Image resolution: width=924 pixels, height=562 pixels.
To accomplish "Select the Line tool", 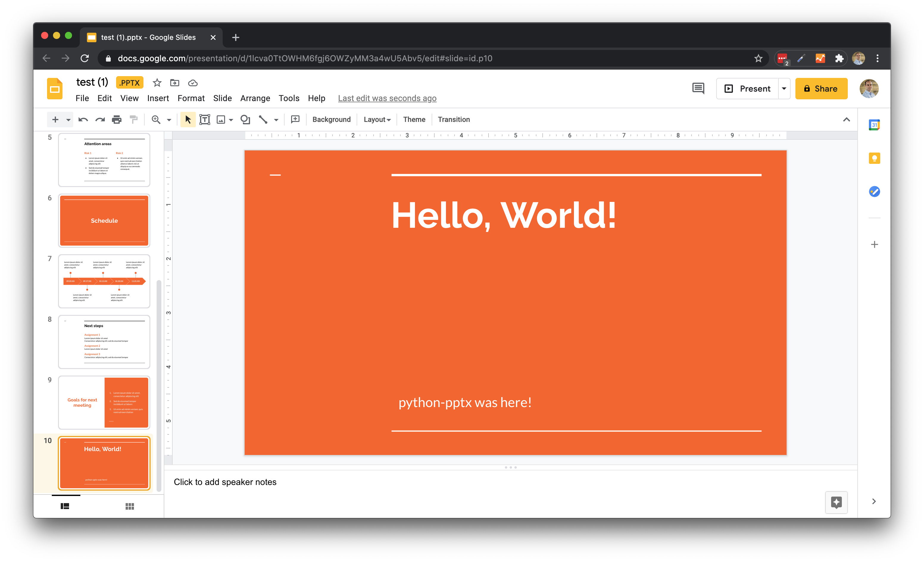I will (263, 119).
